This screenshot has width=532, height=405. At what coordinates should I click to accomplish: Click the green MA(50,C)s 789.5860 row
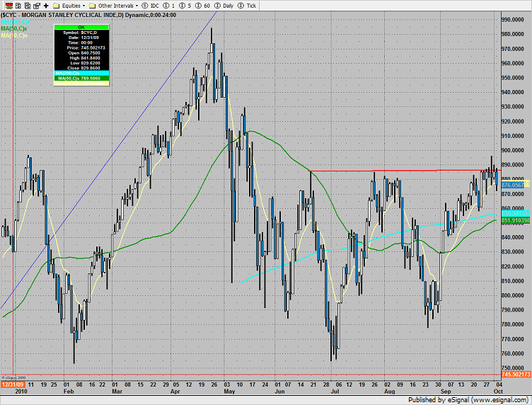pyautogui.click(x=81, y=79)
